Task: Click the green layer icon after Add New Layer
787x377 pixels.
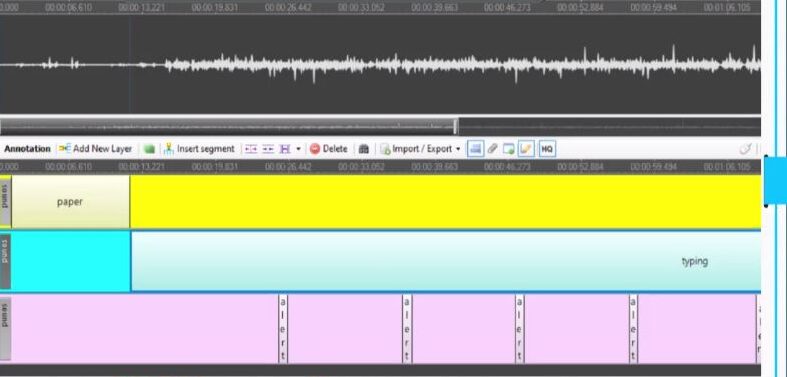Action: 149,149
